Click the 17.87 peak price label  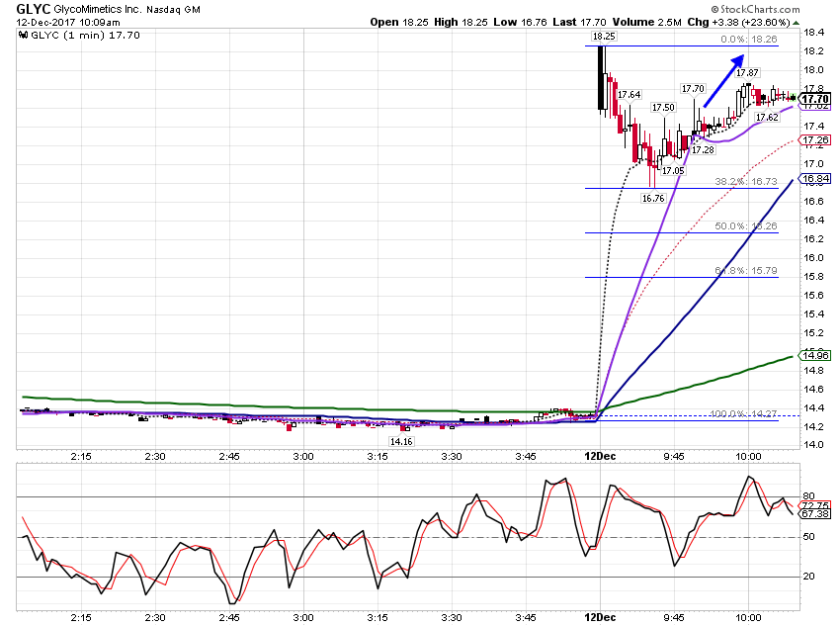tap(747, 73)
